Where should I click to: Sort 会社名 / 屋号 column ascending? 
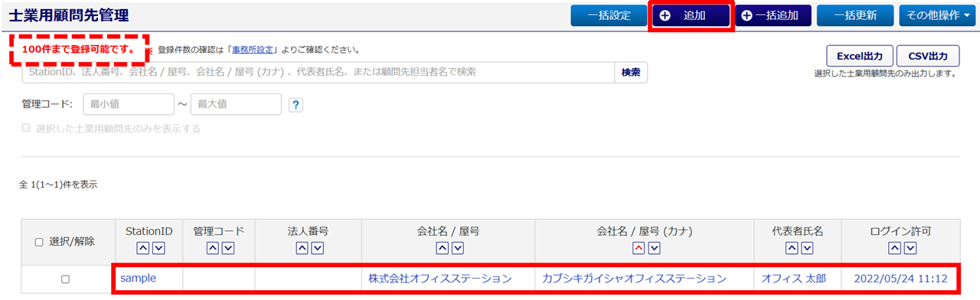[443, 248]
